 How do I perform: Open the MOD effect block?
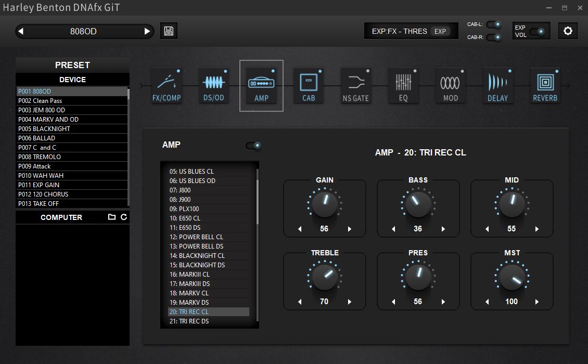(x=451, y=86)
